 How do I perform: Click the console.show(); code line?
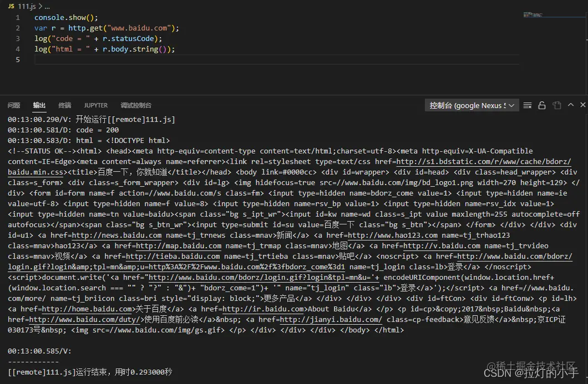tap(66, 18)
